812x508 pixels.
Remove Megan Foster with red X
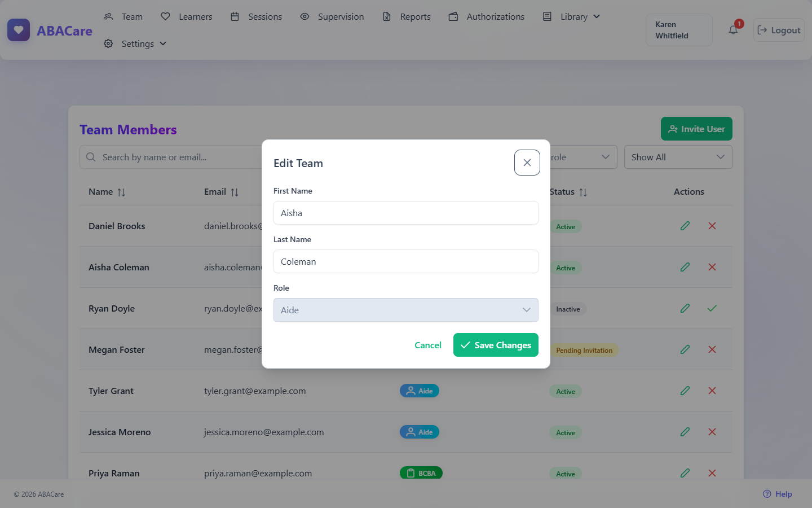pos(712,349)
